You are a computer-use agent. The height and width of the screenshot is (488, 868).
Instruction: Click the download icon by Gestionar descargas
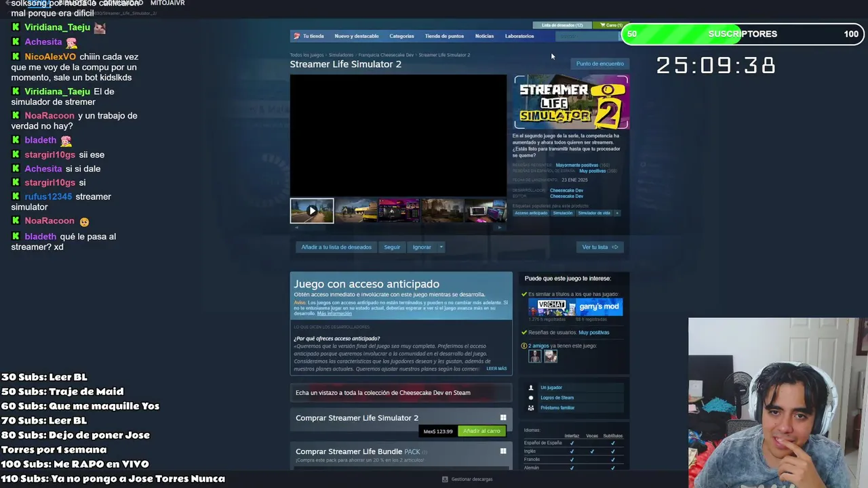445,479
